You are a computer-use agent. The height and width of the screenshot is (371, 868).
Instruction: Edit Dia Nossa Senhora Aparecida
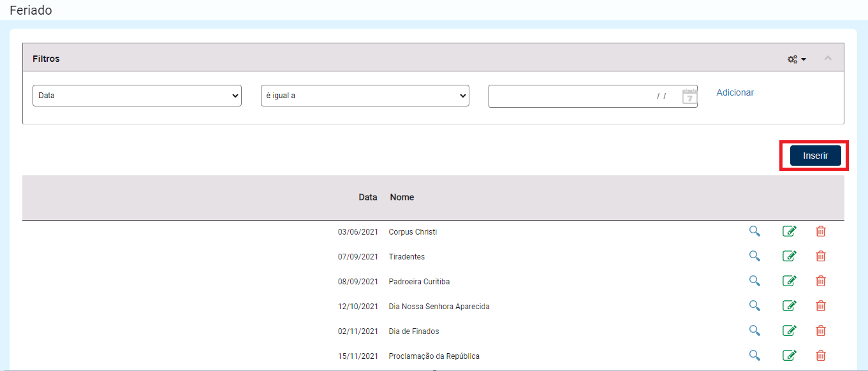point(790,306)
